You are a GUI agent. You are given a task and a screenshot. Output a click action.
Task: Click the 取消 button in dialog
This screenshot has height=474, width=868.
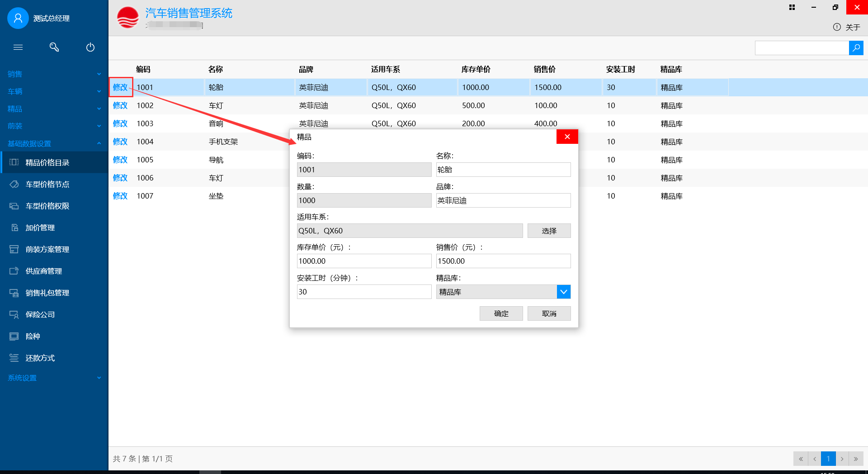click(549, 313)
